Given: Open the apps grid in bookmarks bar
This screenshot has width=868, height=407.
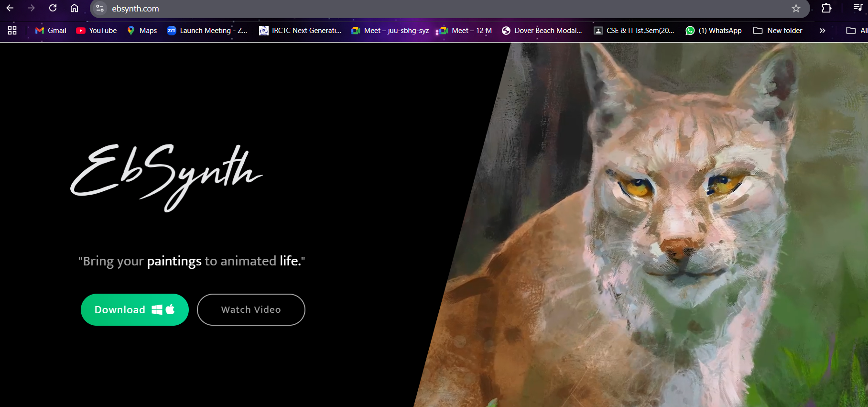Looking at the screenshot, I should [x=12, y=31].
